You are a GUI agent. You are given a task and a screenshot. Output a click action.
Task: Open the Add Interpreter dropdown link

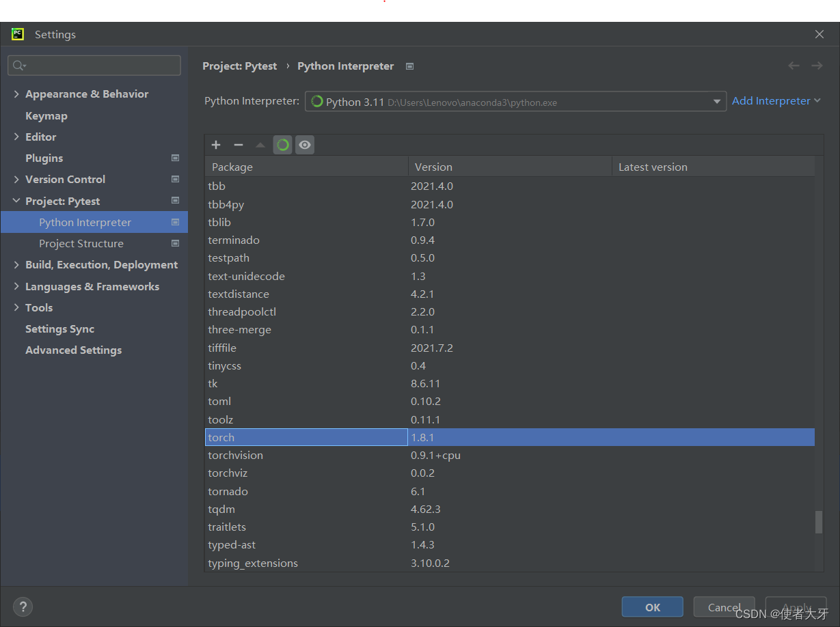(x=776, y=100)
